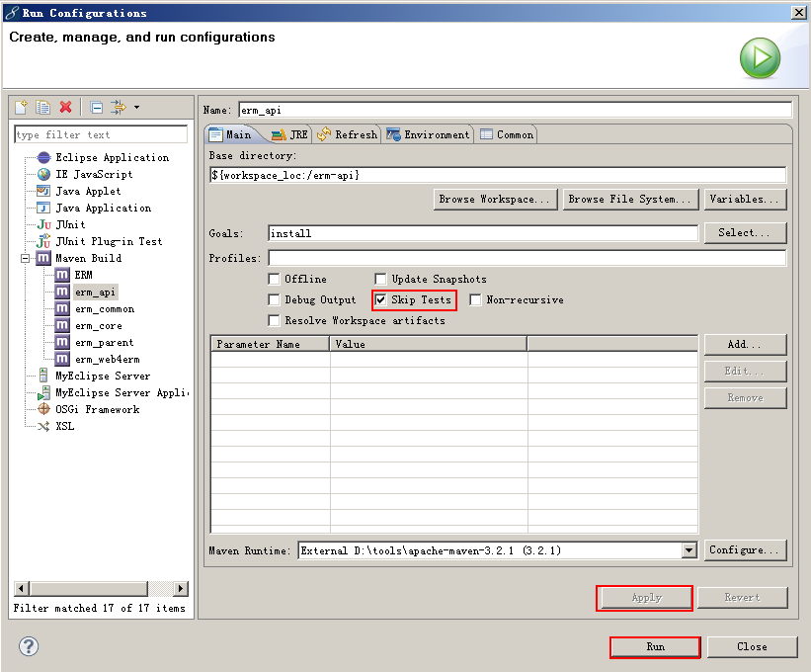
Task: Click the horizontal scrollbar thumb in tree
Action: tap(89, 589)
